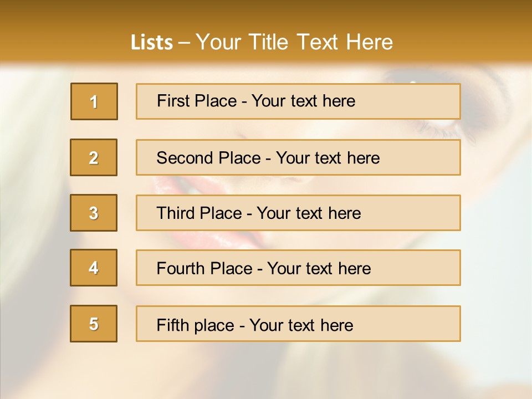Click 'Your text here' in the Third Place bar
The image size is (532, 399).
tap(309, 213)
